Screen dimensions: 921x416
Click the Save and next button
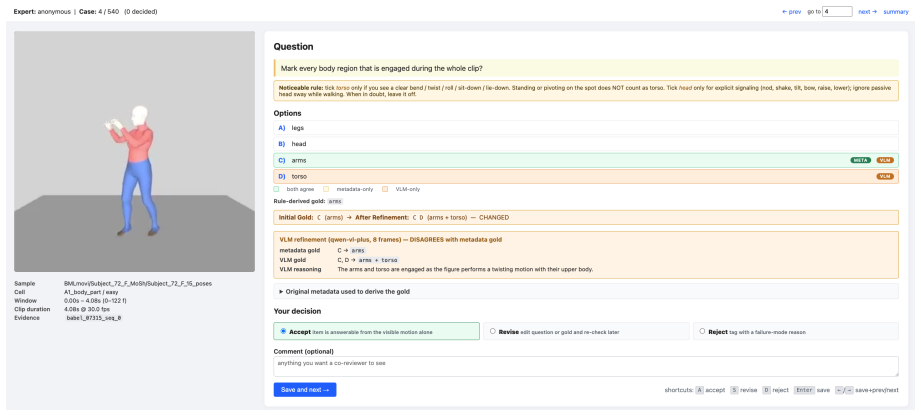305,390
